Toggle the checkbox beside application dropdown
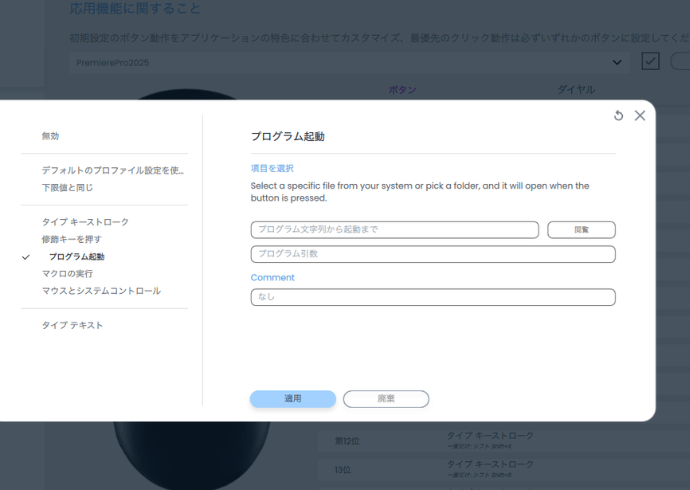 pos(650,62)
